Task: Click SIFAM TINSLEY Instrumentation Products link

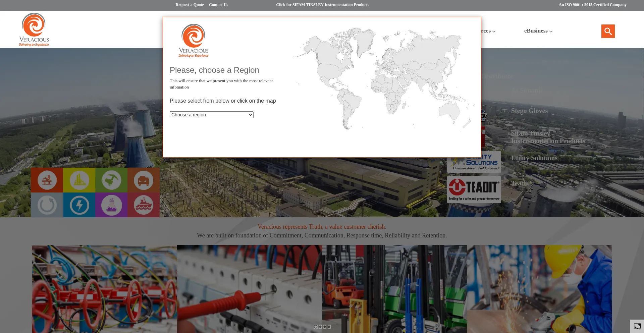Action: [x=322, y=5]
